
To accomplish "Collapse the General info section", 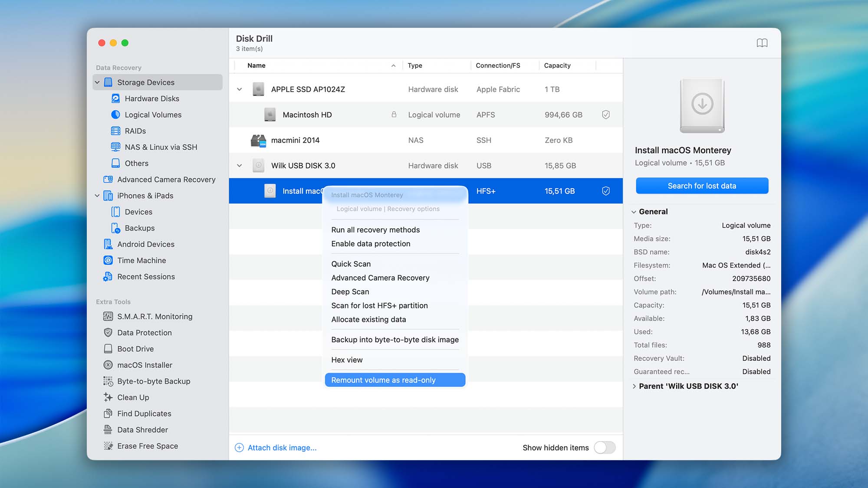I will [x=634, y=212].
